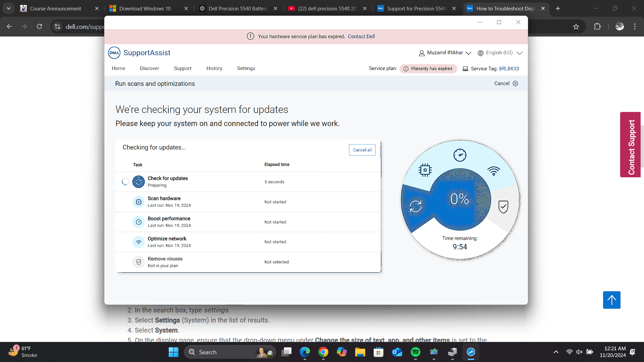Click the Optimize network wifi icon in task list
Viewport: 644px width, 362px height.
(139, 242)
